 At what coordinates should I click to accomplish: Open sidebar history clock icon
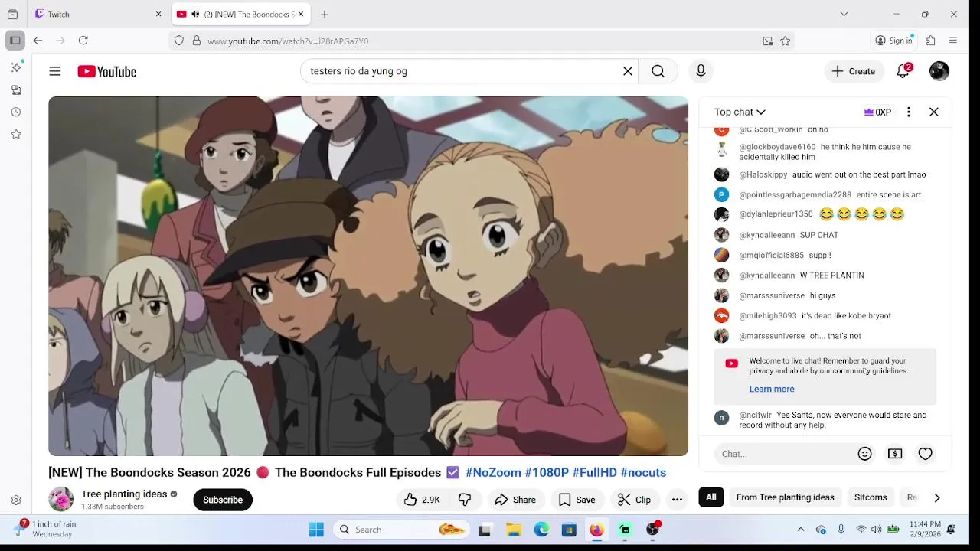tap(16, 112)
